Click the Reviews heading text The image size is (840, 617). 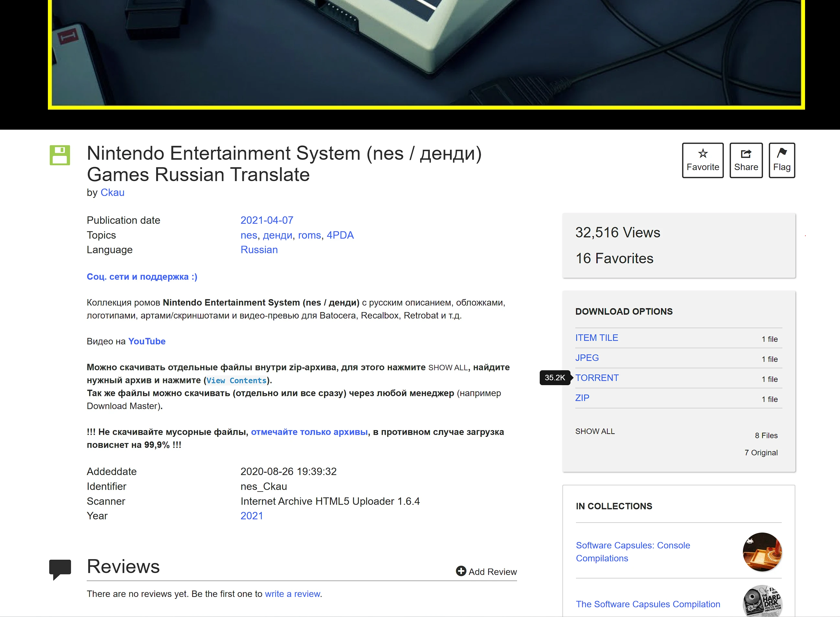[x=123, y=567]
